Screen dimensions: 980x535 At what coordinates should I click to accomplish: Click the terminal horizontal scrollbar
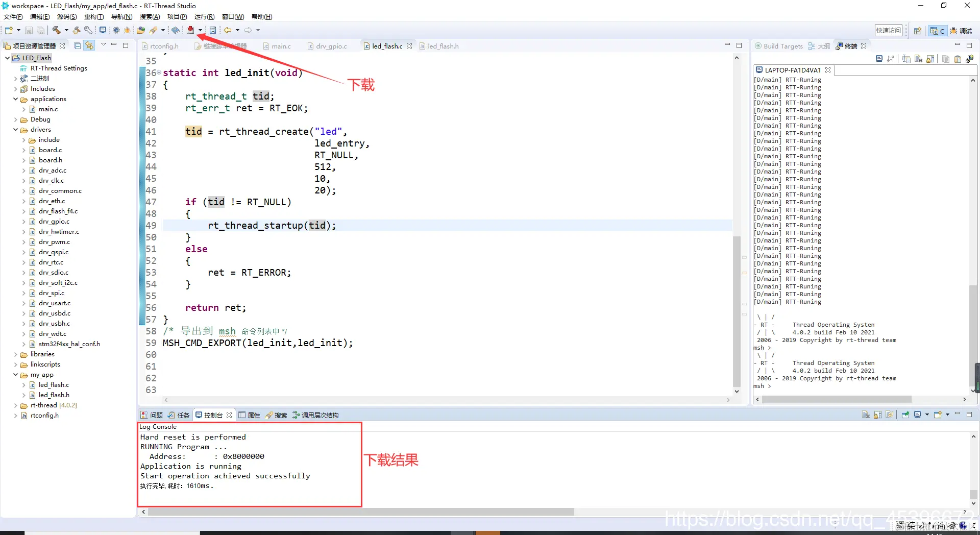837,399
